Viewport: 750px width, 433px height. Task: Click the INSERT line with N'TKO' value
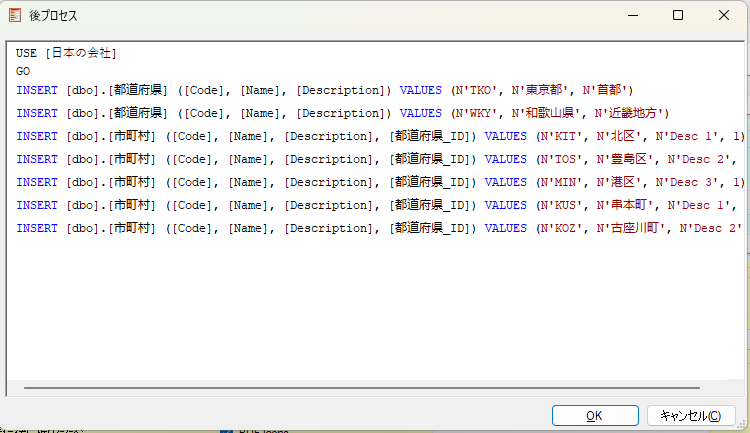[x=325, y=90]
